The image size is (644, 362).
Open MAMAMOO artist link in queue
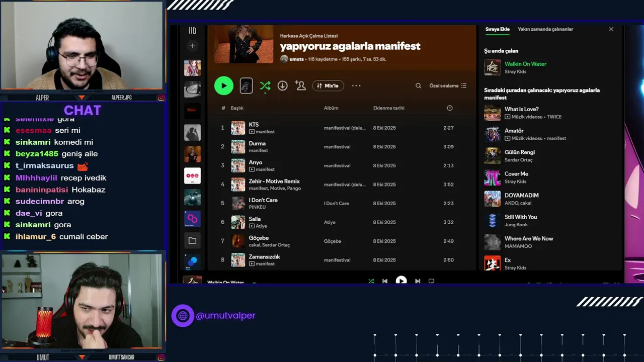(x=518, y=246)
